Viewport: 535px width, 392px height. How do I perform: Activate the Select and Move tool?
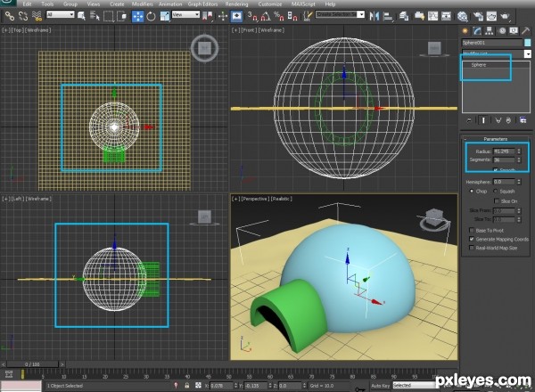(137, 16)
